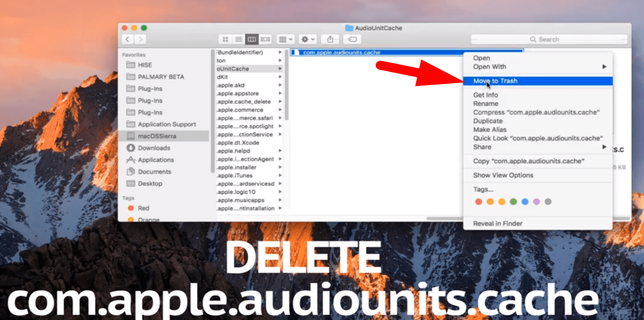
Task: Select .apple.commerce folder
Action: [x=250, y=110]
